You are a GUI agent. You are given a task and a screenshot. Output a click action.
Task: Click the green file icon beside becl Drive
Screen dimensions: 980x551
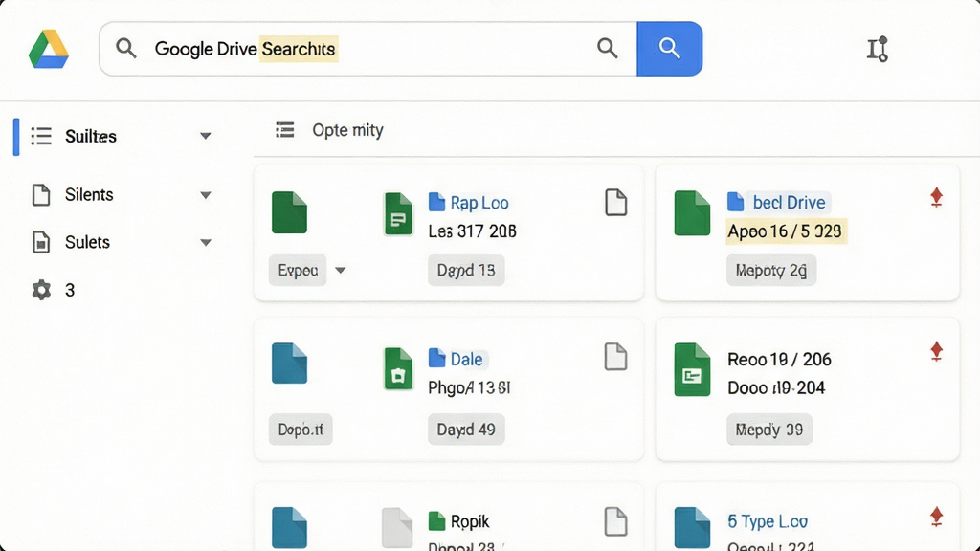coord(692,213)
